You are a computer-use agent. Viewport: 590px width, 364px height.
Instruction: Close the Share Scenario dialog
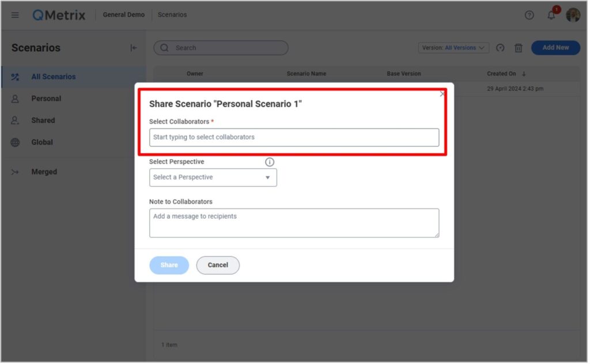442,93
